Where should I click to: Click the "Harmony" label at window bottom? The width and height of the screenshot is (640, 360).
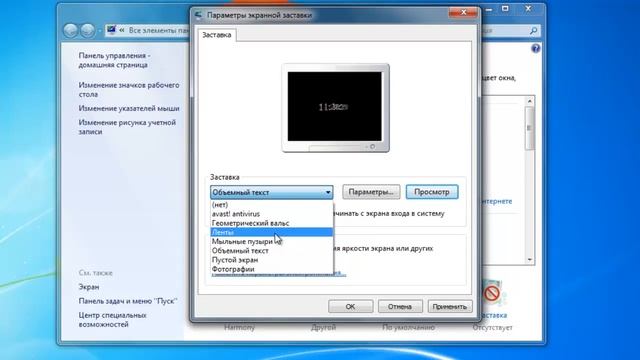coord(240,327)
